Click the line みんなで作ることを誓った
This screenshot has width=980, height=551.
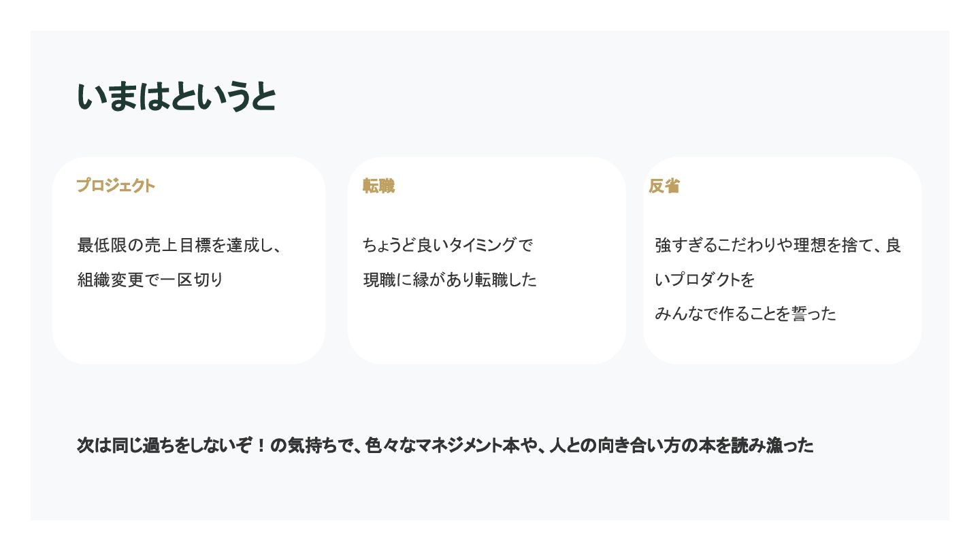(745, 314)
